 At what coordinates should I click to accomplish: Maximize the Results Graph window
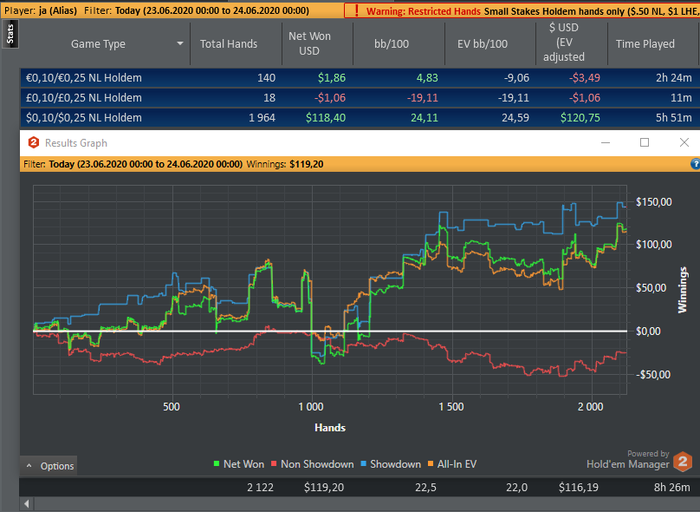[644, 143]
